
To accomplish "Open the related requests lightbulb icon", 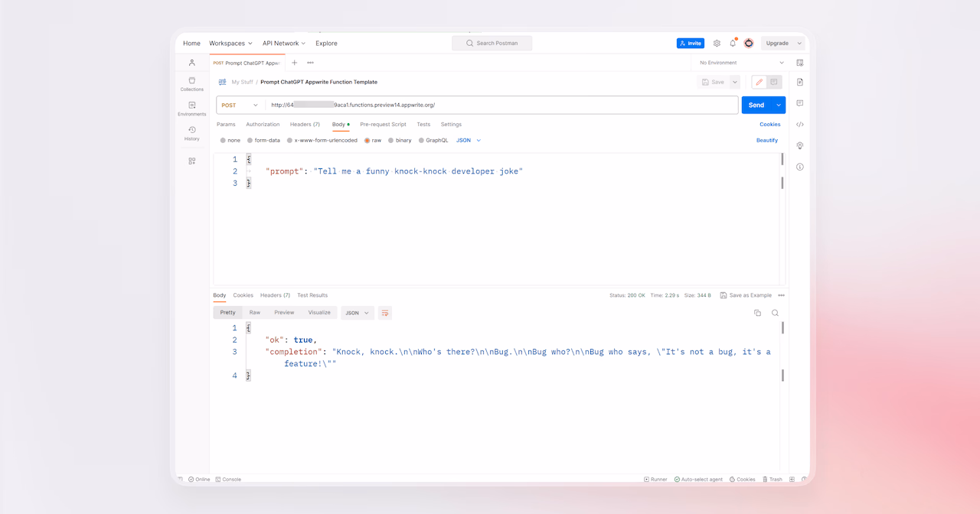I will pos(800,145).
